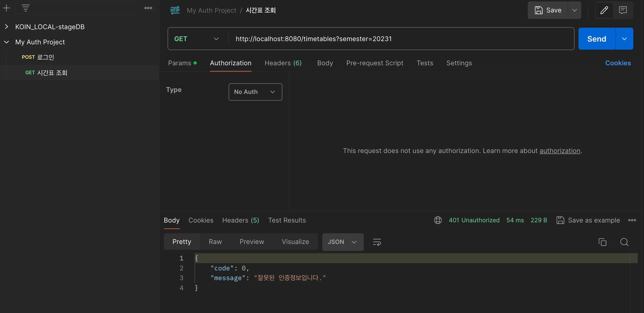Click the plus icon to create new collection

pyautogui.click(x=6, y=8)
